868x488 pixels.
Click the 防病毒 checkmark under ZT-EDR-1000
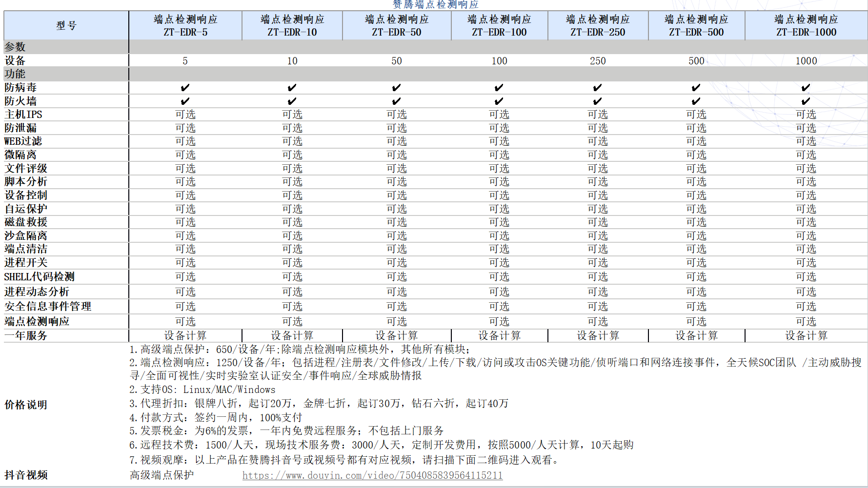tap(806, 88)
